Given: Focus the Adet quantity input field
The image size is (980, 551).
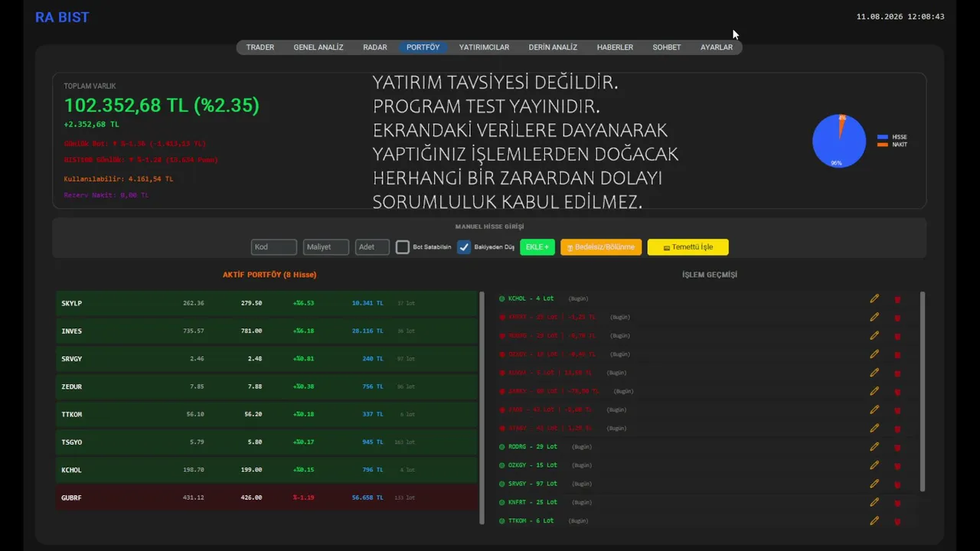Looking at the screenshot, I should tap(372, 247).
